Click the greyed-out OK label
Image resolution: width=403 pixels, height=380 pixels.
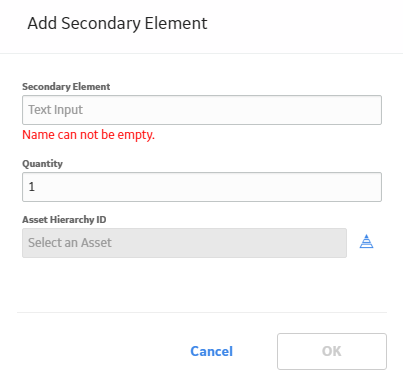point(332,351)
